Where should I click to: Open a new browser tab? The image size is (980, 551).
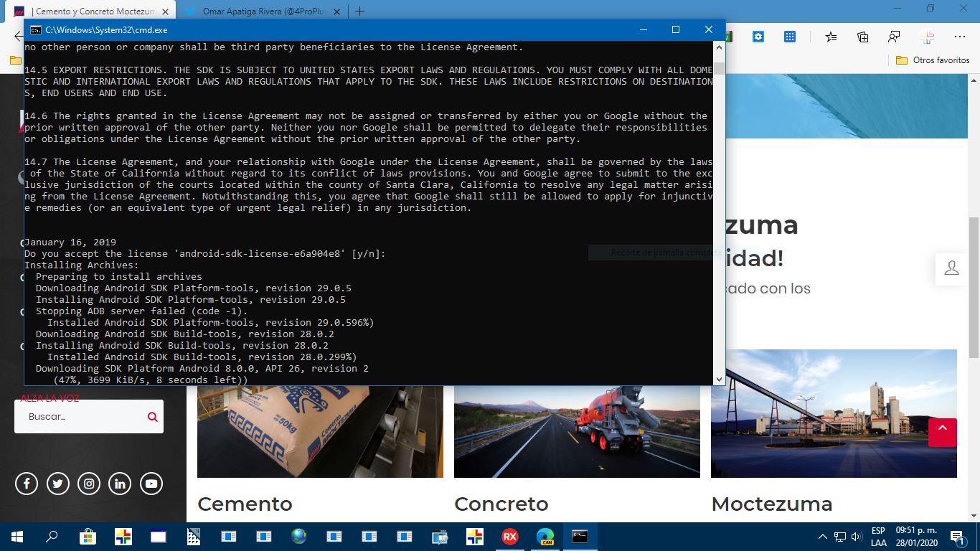360,11
